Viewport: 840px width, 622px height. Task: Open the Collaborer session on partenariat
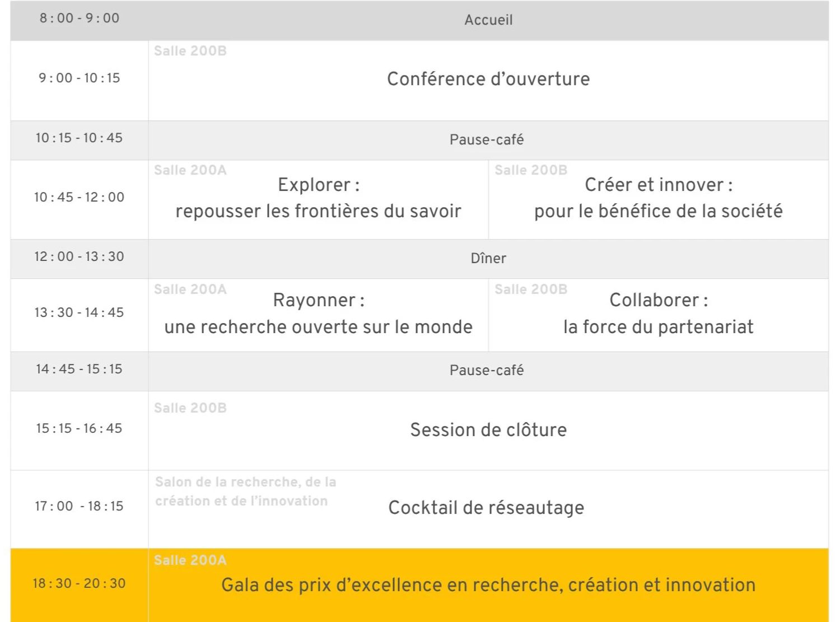658,314
